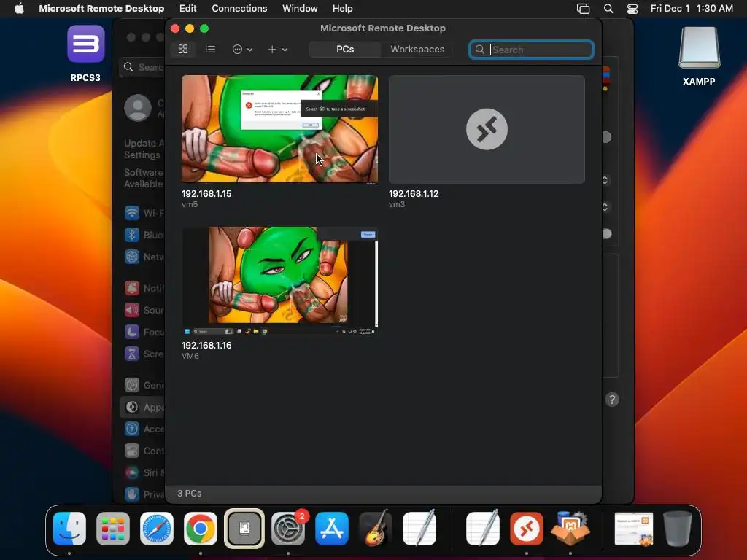The width and height of the screenshot is (747, 560).
Task: Open the RPCS3 desktop icon
Action: (x=86, y=53)
